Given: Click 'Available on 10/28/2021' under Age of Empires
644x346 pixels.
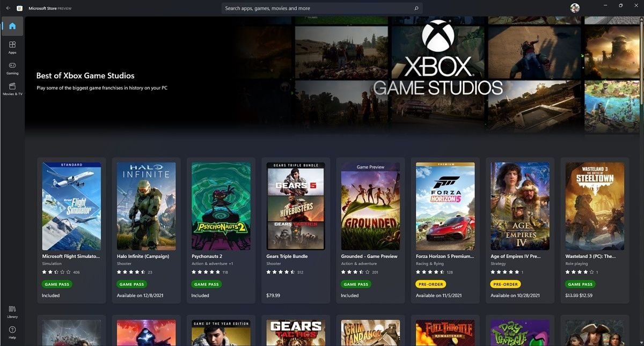Looking at the screenshot, I should (x=515, y=296).
